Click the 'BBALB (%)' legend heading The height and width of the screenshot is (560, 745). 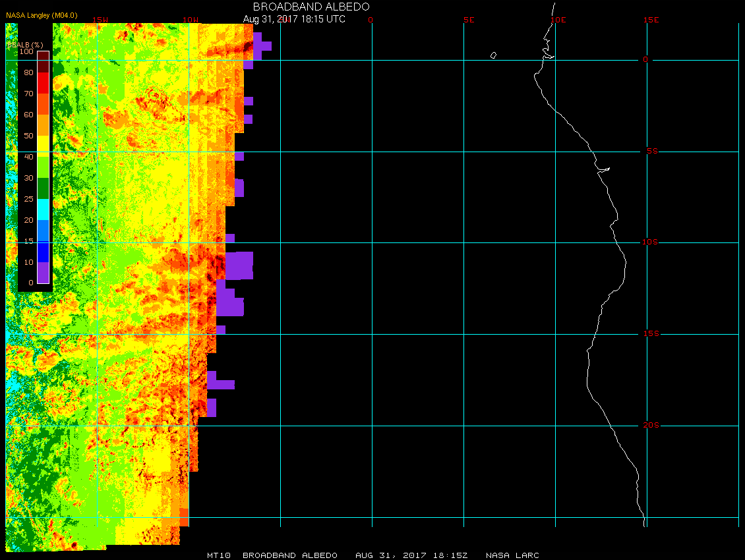(26, 45)
